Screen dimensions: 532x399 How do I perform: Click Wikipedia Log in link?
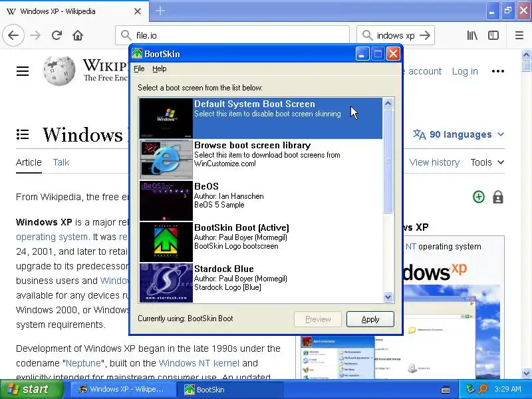[x=465, y=71]
